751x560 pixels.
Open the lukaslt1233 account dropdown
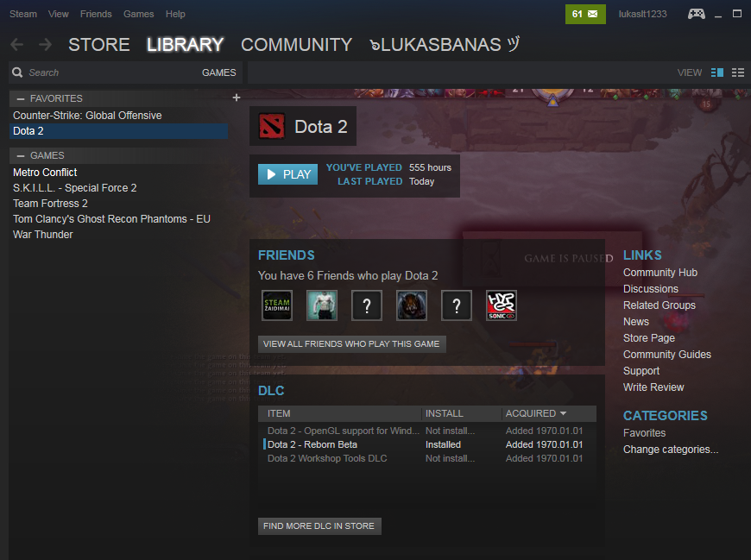pyautogui.click(x=642, y=14)
